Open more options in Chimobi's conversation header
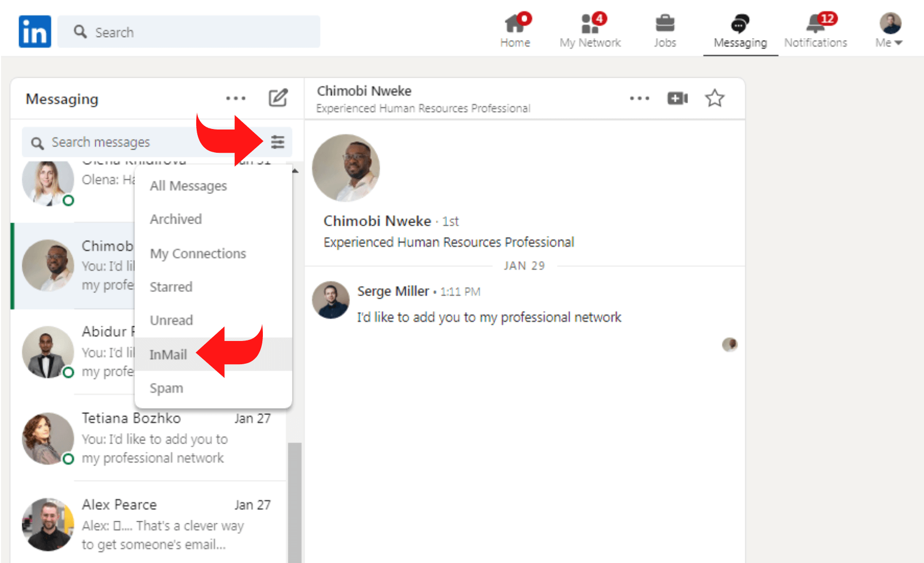This screenshot has height=563, width=924. pyautogui.click(x=639, y=98)
